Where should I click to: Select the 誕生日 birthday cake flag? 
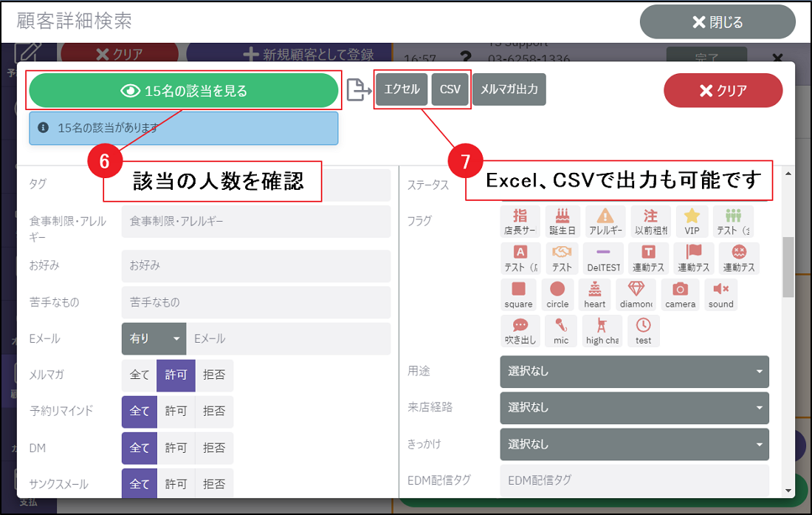[563, 221]
